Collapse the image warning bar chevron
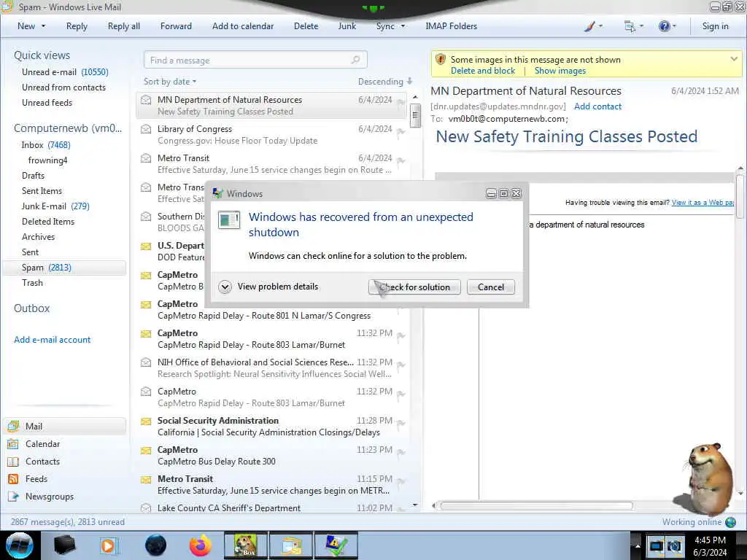 click(734, 60)
